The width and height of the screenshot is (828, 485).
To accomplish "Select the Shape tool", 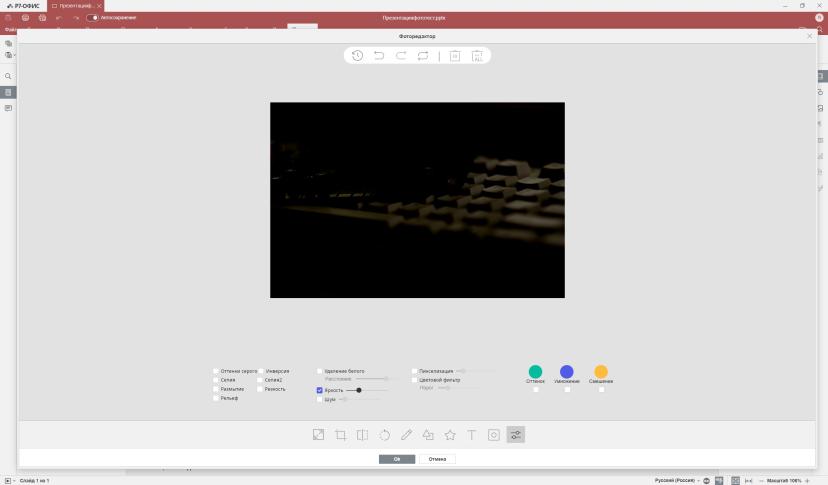I will 428,435.
